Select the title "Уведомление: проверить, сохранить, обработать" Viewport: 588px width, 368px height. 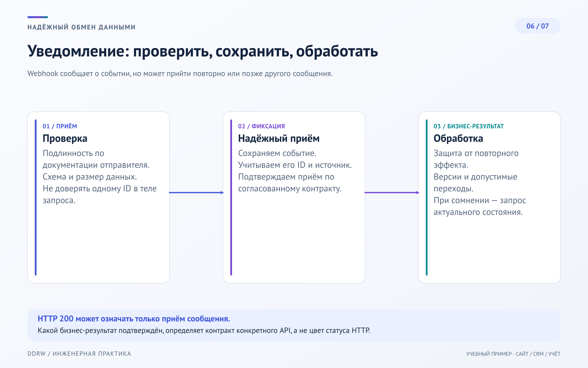203,52
